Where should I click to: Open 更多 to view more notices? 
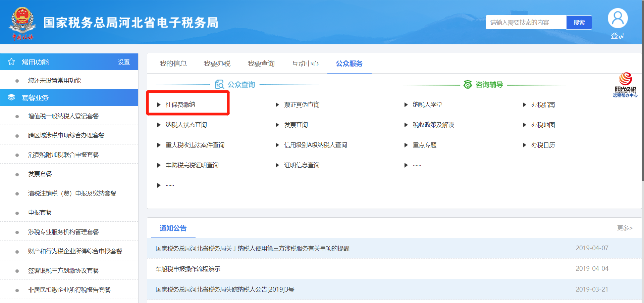pyautogui.click(x=625, y=228)
